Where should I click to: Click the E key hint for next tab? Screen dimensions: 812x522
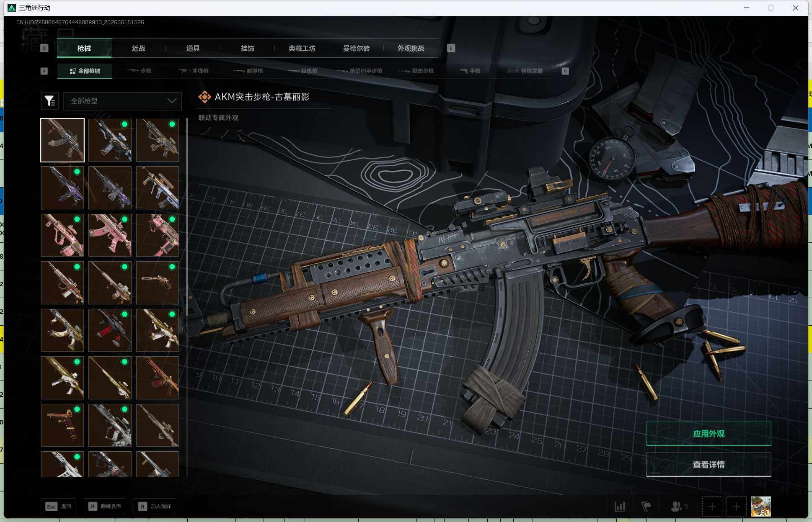pos(451,48)
